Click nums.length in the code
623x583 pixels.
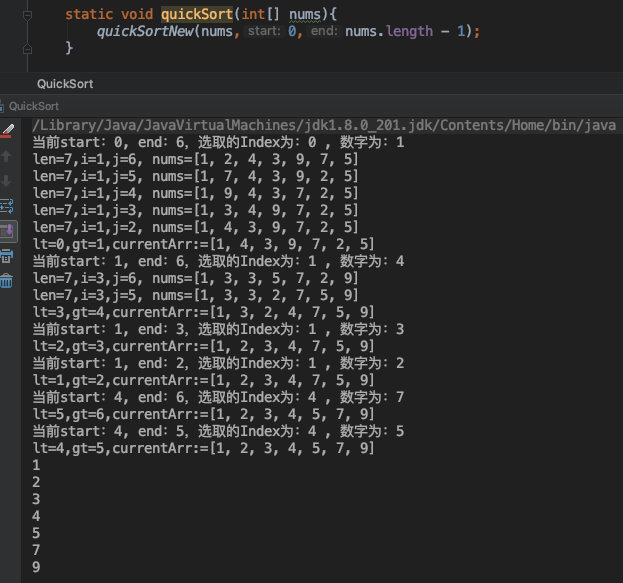pos(389,31)
